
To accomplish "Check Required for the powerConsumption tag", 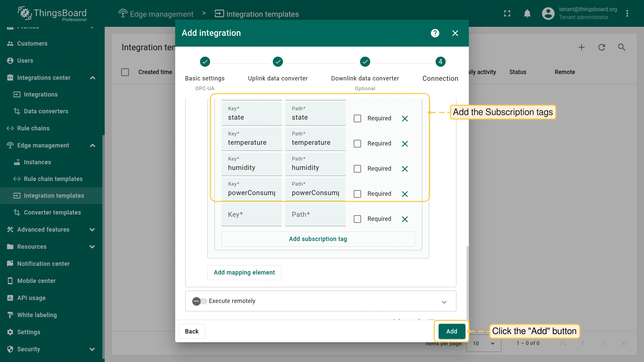I will pyautogui.click(x=357, y=194).
